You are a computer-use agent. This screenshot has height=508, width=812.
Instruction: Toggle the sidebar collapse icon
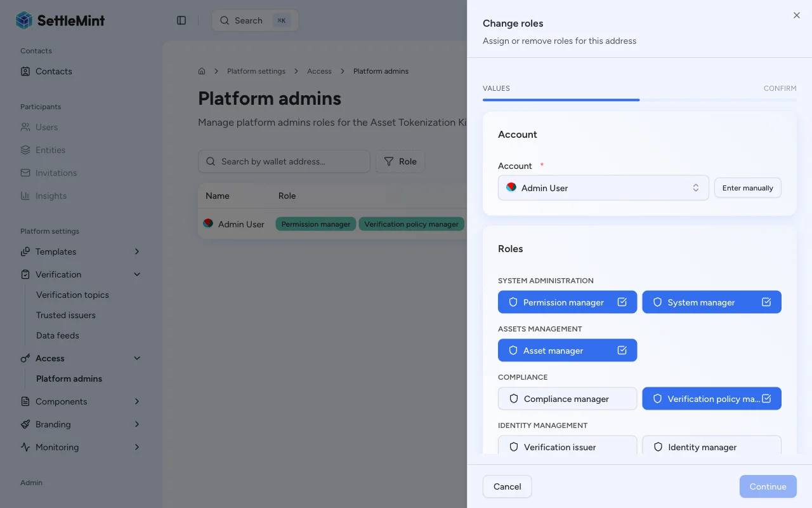(x=181, y=20)
